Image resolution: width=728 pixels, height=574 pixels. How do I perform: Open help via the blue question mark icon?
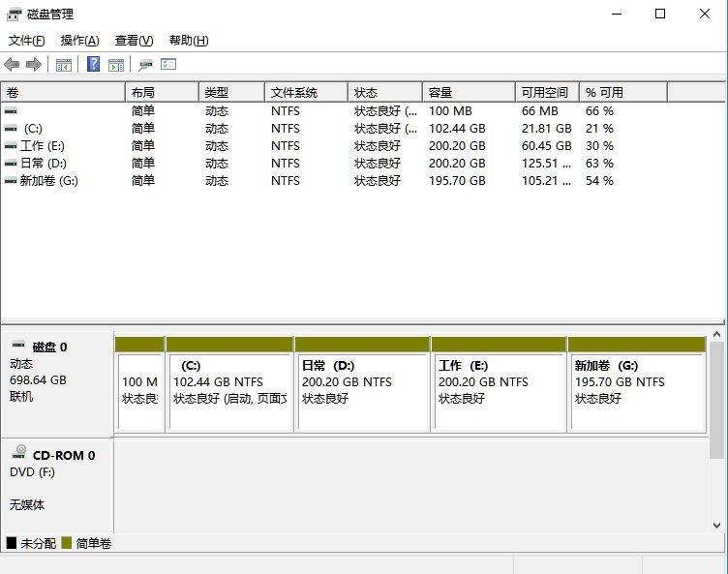(93, 65)
